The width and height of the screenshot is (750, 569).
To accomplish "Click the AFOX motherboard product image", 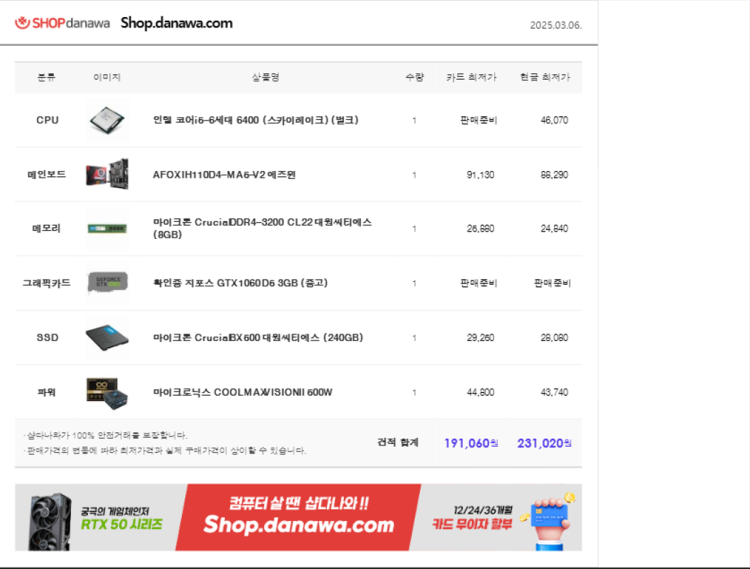I will [x=107, y=174].
